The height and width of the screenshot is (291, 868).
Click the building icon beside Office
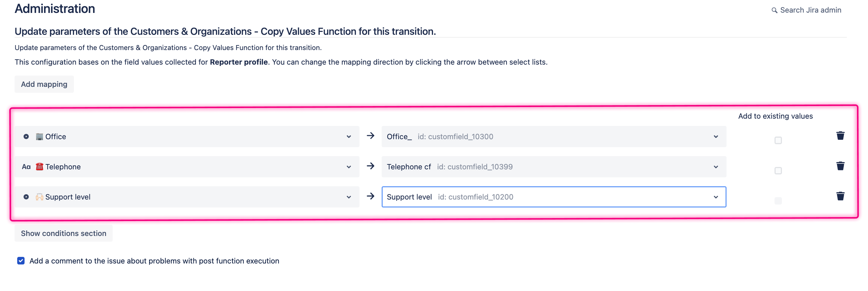click(x=39, y=136)
